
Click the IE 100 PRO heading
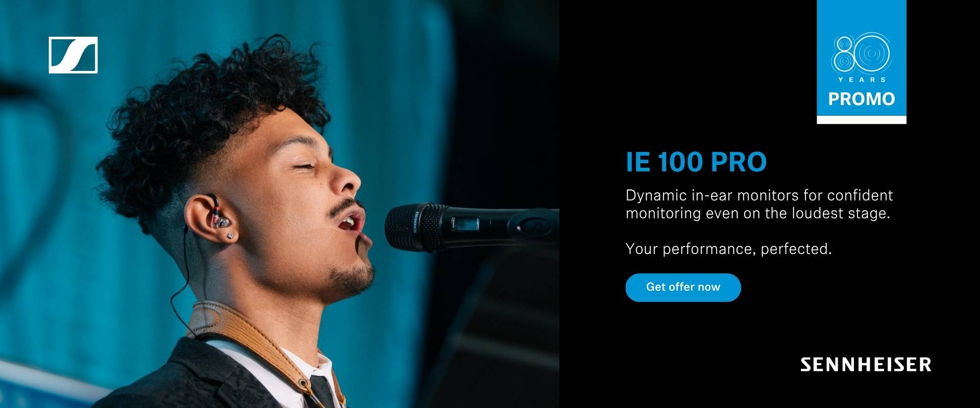pyautogui.click(x=696, y=162)
